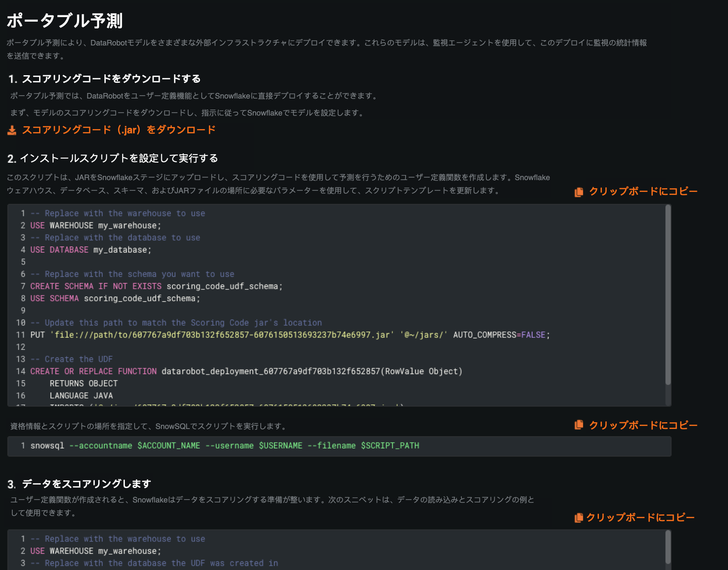Click クリップボードにコピー text for the snowsql command
The height and width of the screenshot is (570, 728).
coord(643,426)
